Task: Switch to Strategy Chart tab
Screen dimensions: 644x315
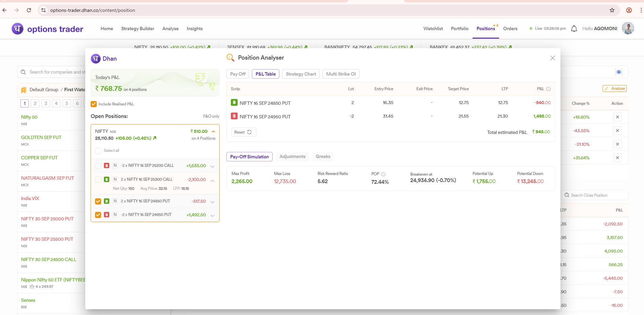Action: (x=300, y=74)
